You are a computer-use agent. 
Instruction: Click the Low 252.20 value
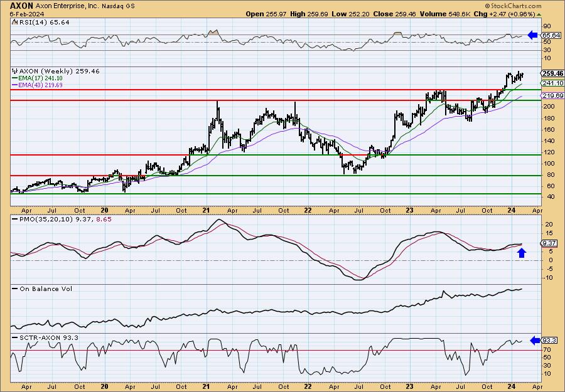tap(350, 14)
